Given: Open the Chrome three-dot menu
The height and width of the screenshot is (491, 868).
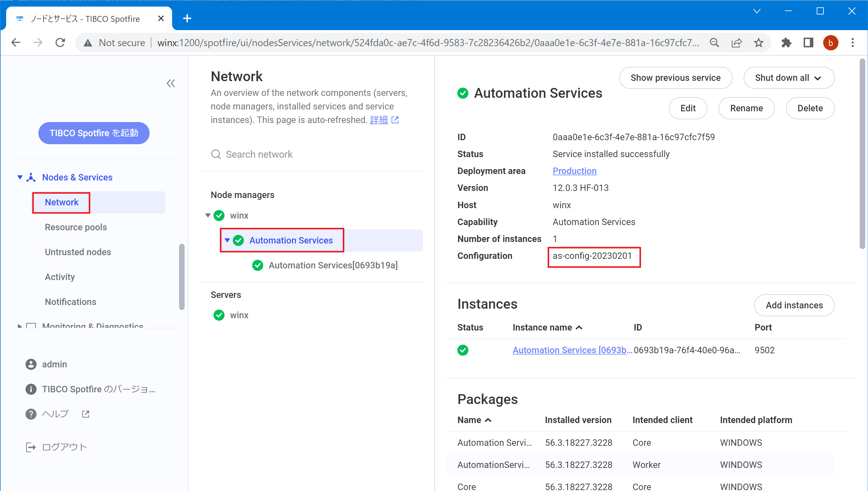Looking at the screenshot, I should pyautogui.click(x=853, y=43).
